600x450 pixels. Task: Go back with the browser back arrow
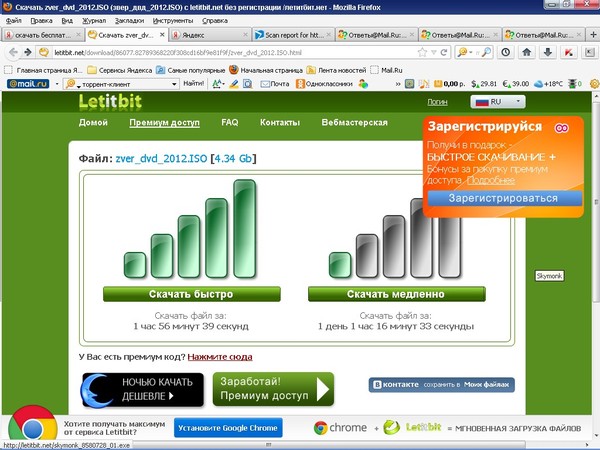[x=13, y=52]
